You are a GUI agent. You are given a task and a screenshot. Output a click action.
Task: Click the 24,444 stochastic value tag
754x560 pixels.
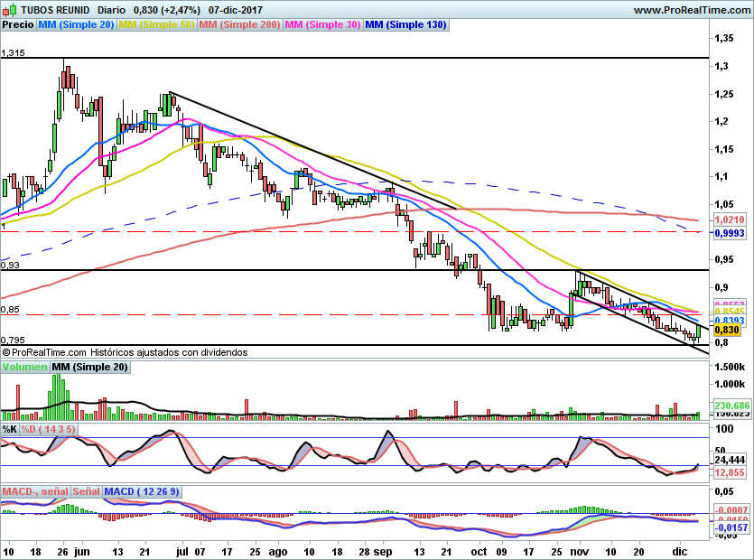(x=730, y=460)
